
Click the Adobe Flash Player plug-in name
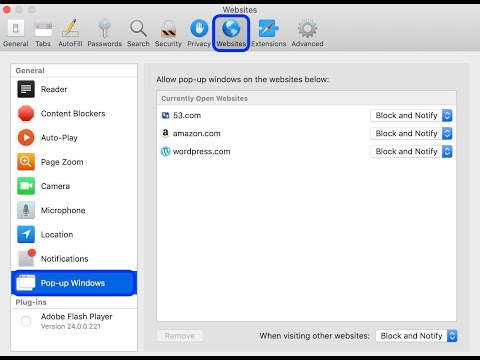pyautogui.click(x=77, y=316)
